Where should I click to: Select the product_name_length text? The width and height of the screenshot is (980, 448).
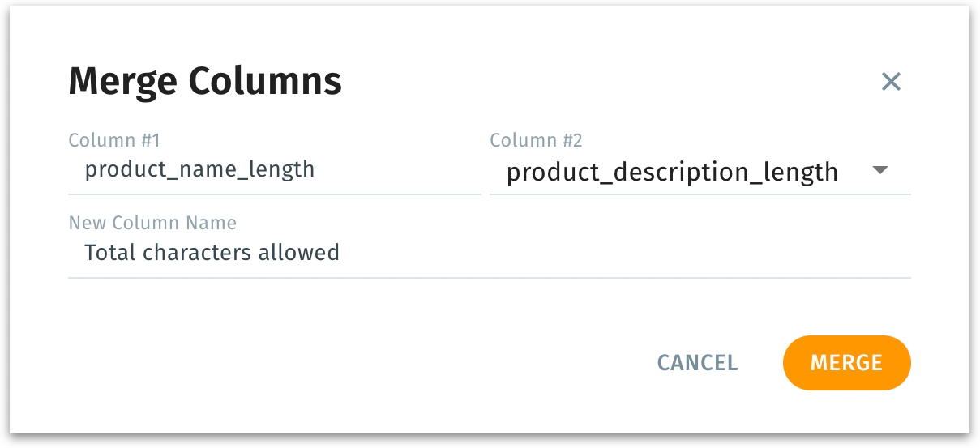coord(199,170)
